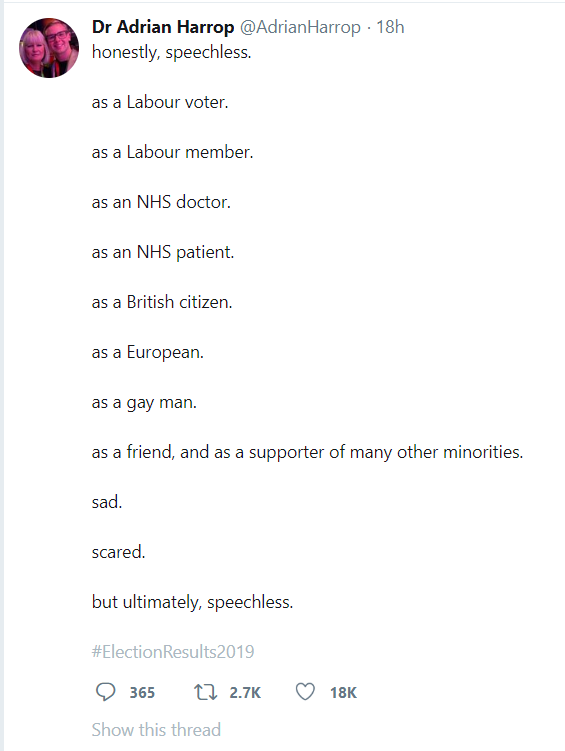Screen dimensions: 565x751
Task: Click the 2.7K retweet count
Action: (x=245, y=693)
